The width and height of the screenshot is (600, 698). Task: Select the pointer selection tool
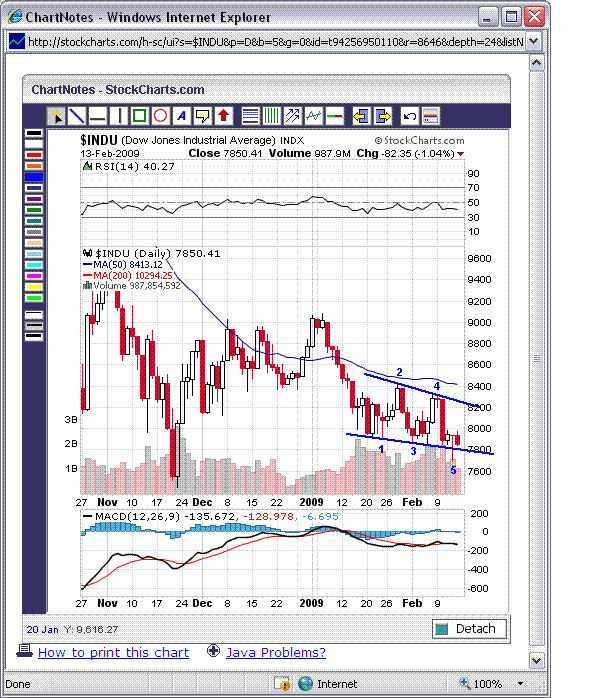click(x=57, y=117)
